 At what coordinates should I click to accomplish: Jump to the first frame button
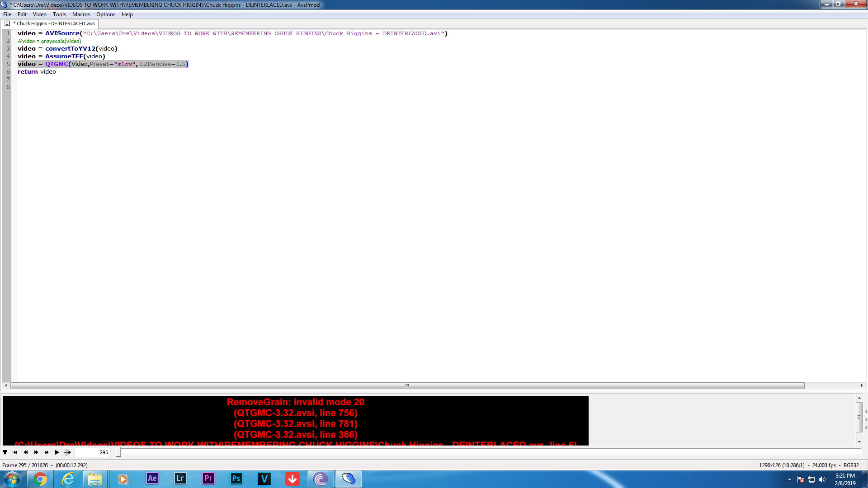pos(15,452)
